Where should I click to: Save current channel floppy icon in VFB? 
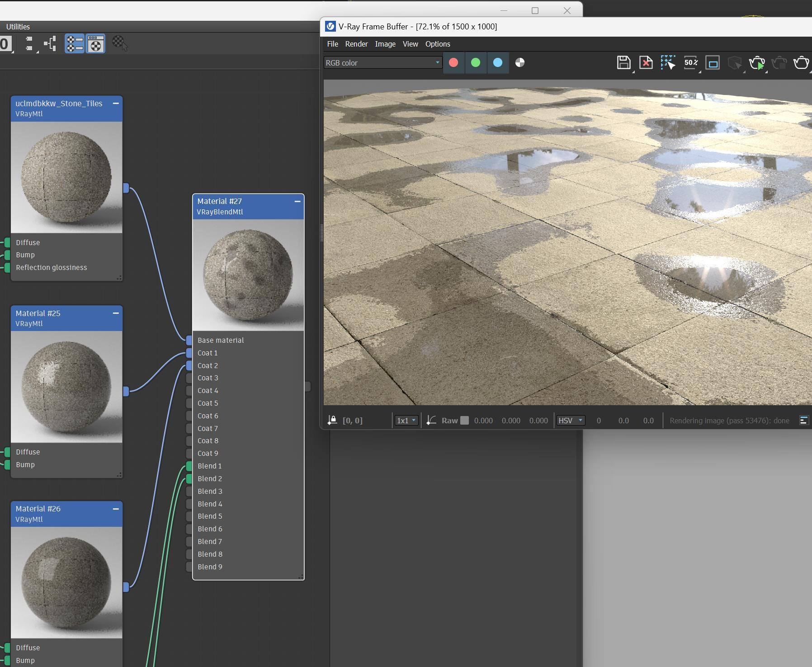coord(624,62)
